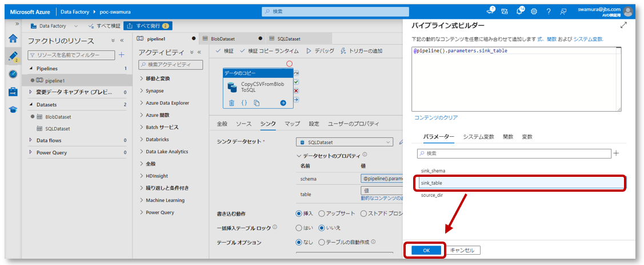Open the switch directory icon in header
644x265 pixels.
(505, 11)
